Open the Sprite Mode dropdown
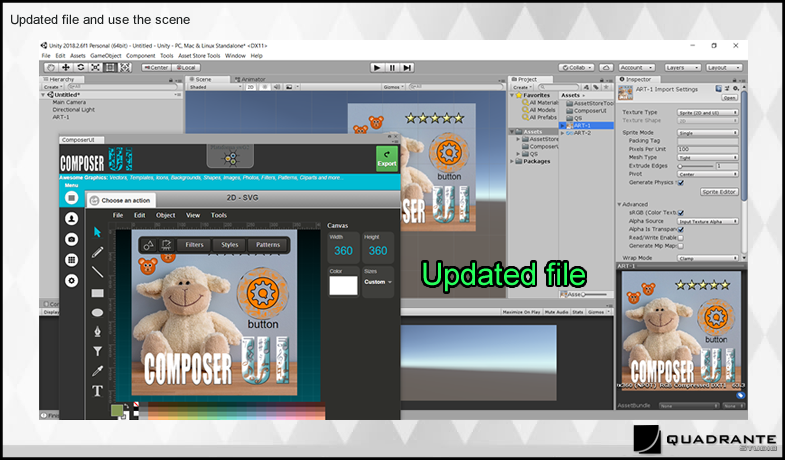The width and height of the screenshot is (785, 460). click(x=708, y=133)
